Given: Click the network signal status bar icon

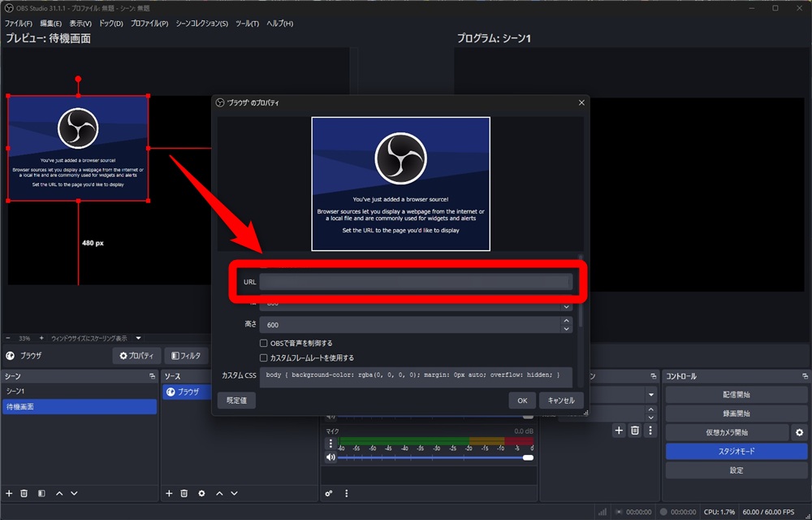Looking at the screenshot, I should pyautogui.click(x=602, y=512).
